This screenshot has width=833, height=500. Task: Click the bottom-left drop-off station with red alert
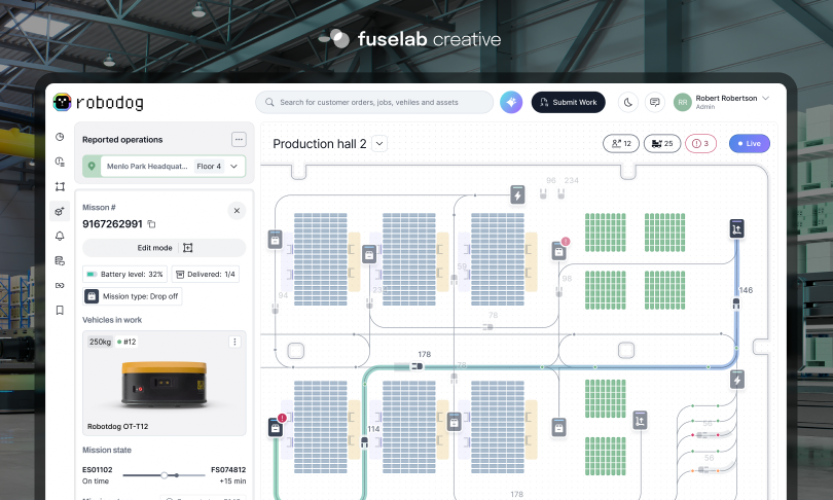tap(275, 427)
